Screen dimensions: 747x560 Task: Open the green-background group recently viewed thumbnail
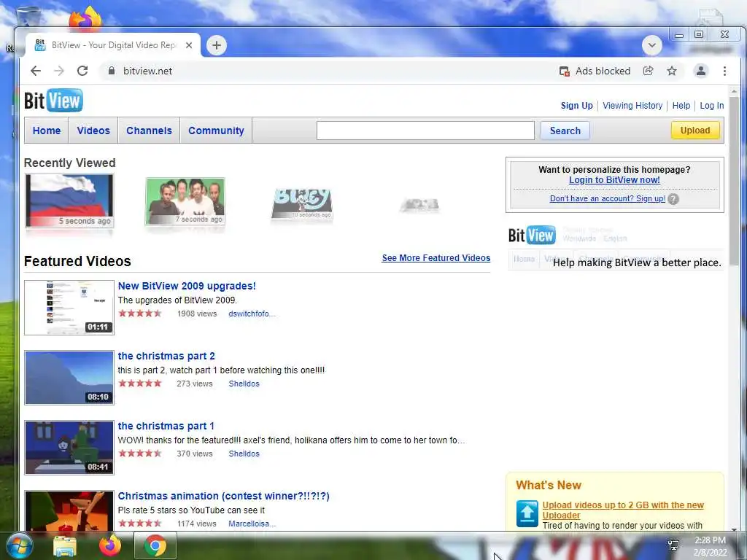tap(185, 201)
